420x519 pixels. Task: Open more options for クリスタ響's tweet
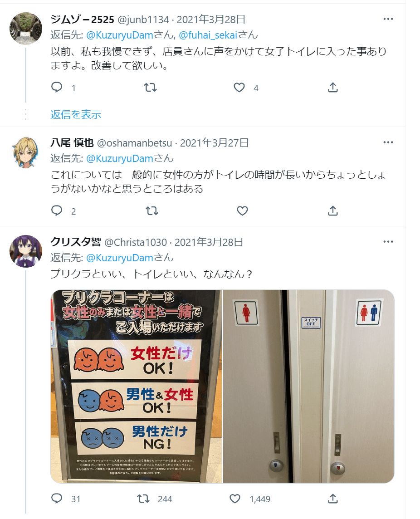[x=388, y=242]
